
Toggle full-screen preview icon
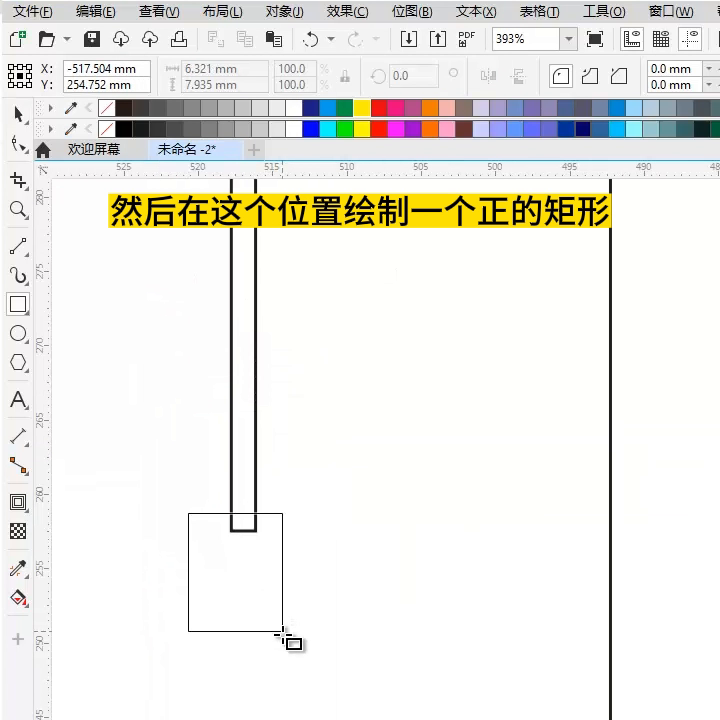[595, 39]
